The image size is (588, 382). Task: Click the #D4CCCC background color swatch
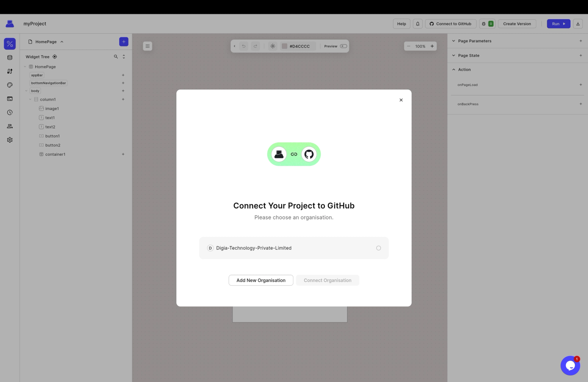[x=284, y=46]
